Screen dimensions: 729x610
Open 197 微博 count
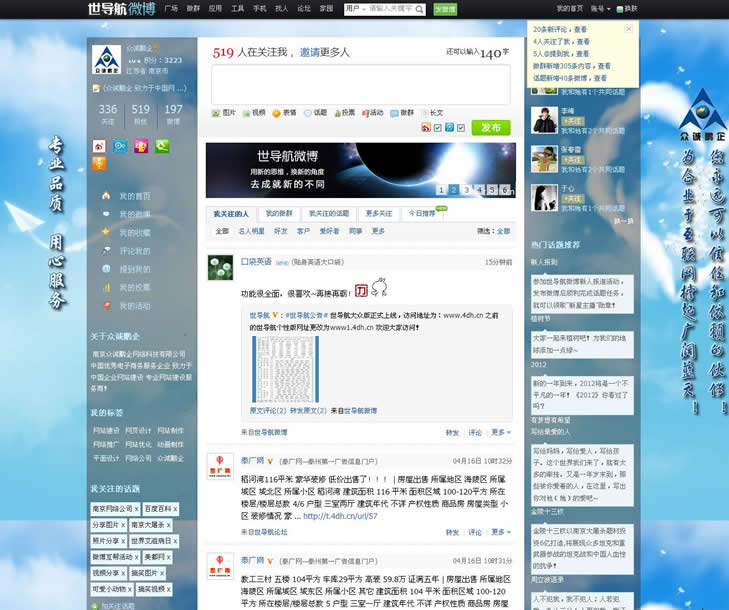click(173, 114)
